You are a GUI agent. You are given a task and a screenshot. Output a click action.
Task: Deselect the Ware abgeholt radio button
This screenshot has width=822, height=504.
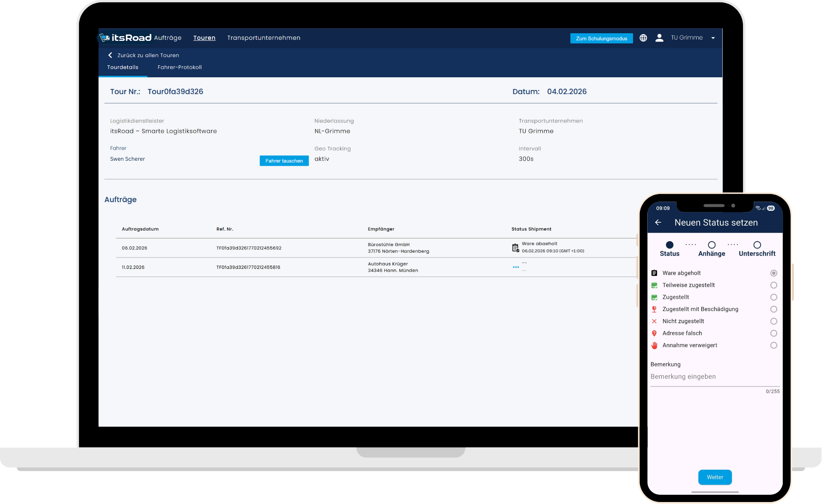(x=774, y=273)
